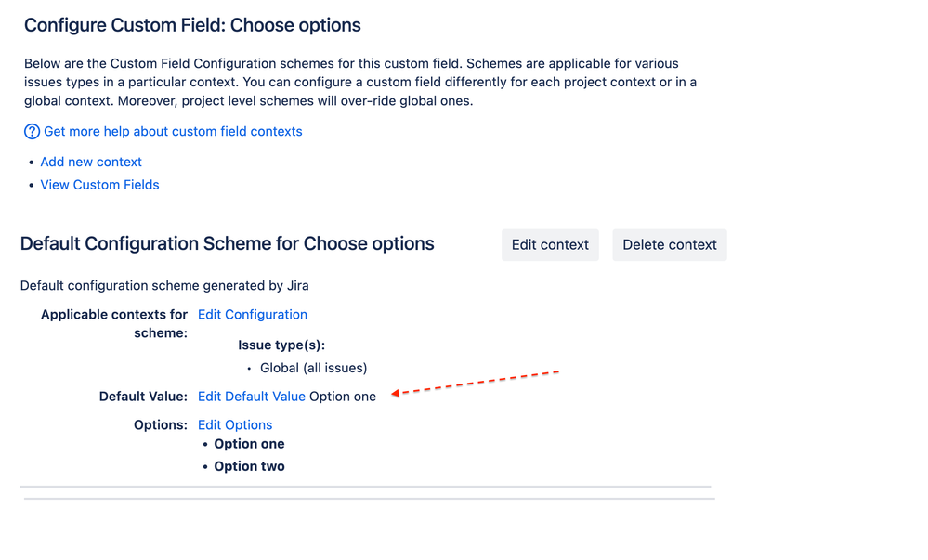Screen dimensions: 928x560
Task: Select 'Option two' in the options list
Action: [249, 466]
